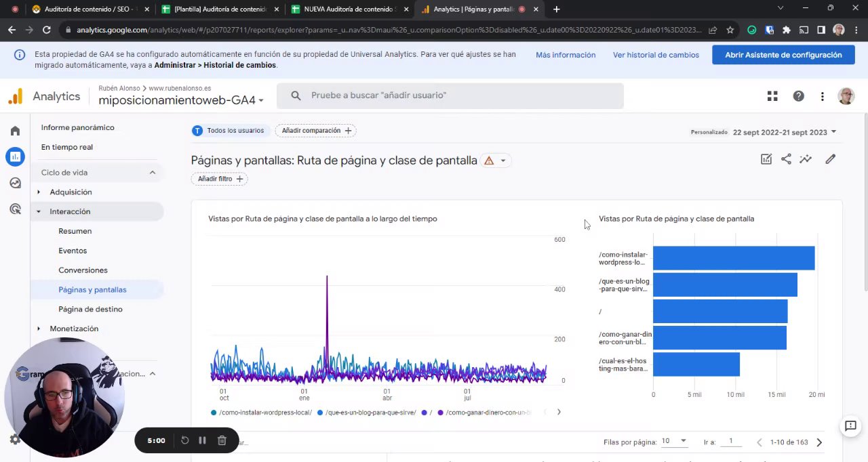Open the property selector miposicionamientoweb-GA4
This screenshot has width=868, height=462.
click(x=180, y=100)
